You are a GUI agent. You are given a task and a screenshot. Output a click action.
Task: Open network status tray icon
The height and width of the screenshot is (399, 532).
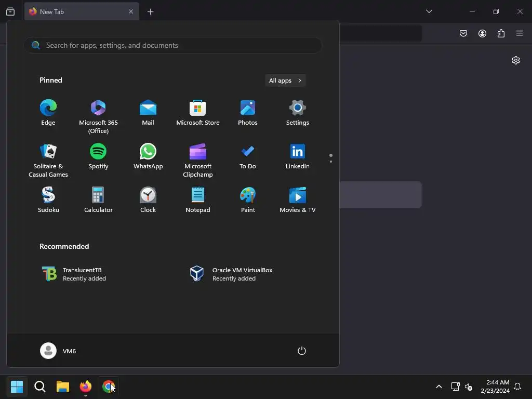455,387
